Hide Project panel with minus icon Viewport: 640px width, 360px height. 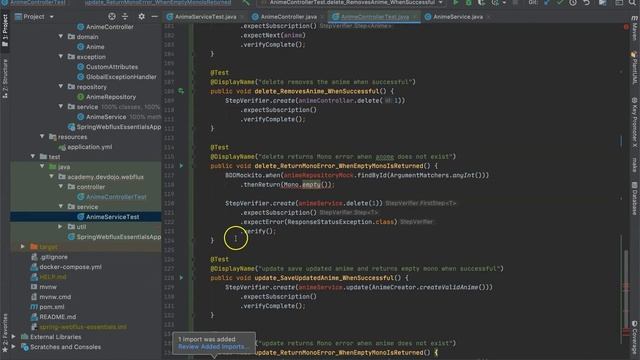(154, 17)
